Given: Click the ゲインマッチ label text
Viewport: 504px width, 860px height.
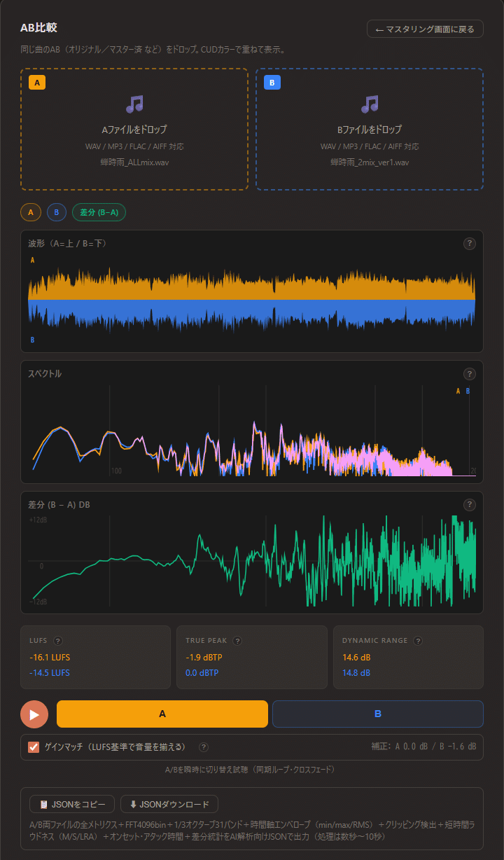Looking at the screenshot, I should [x=115, y=747].
